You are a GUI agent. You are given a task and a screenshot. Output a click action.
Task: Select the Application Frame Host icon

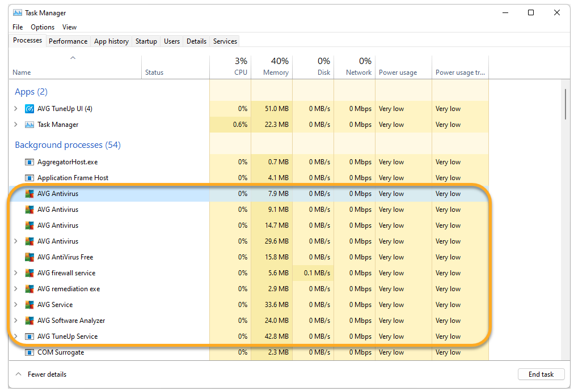[29, 178]
